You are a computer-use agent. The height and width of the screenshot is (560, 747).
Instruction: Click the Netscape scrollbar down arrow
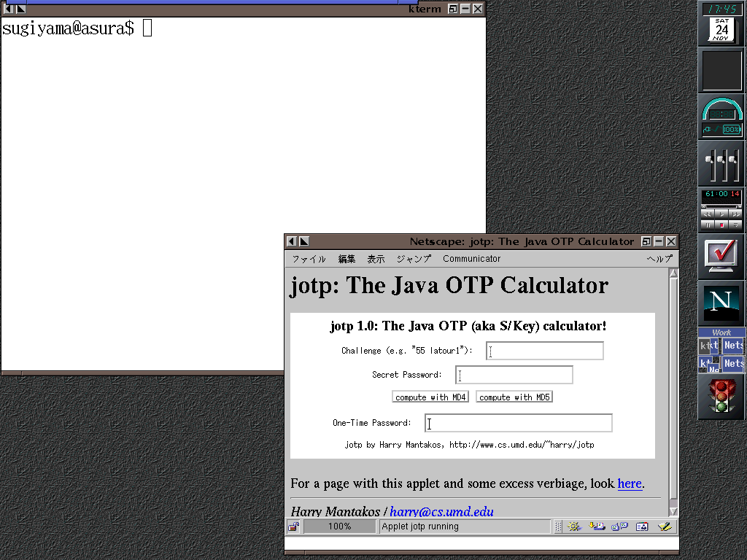[x=673, y=511]
